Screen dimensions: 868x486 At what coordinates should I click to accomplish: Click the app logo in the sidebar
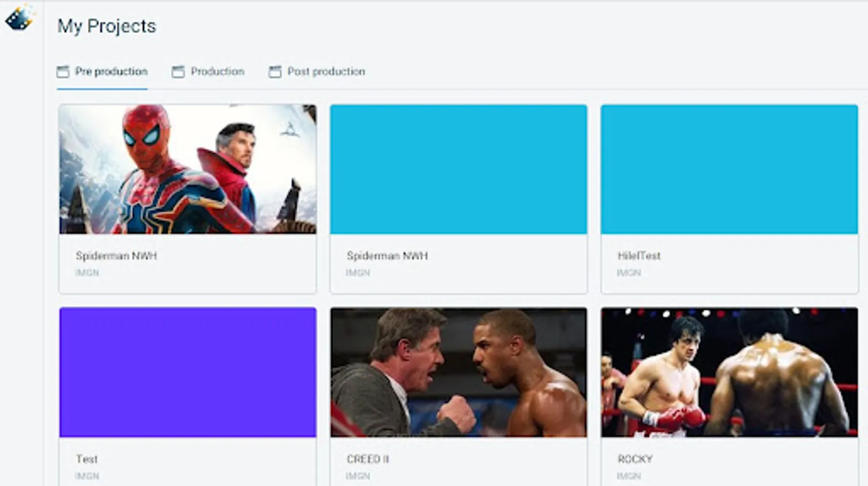(19, 17)
